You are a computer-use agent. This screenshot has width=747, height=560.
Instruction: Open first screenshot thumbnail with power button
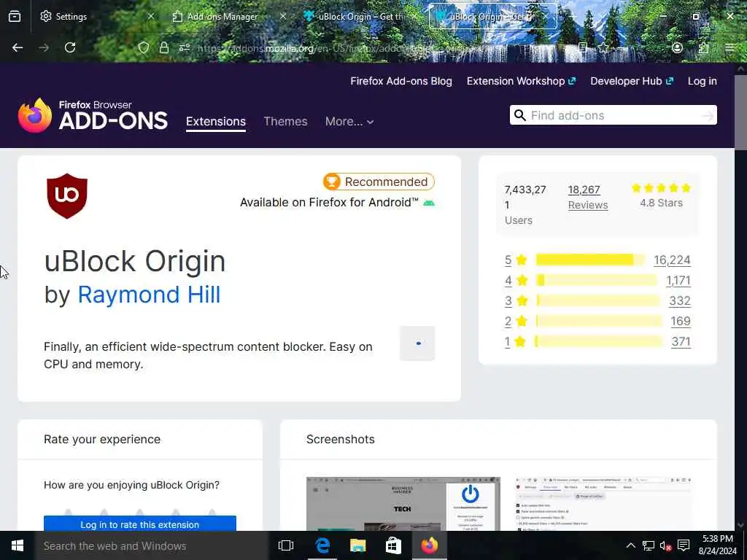(x=403, y=504)
